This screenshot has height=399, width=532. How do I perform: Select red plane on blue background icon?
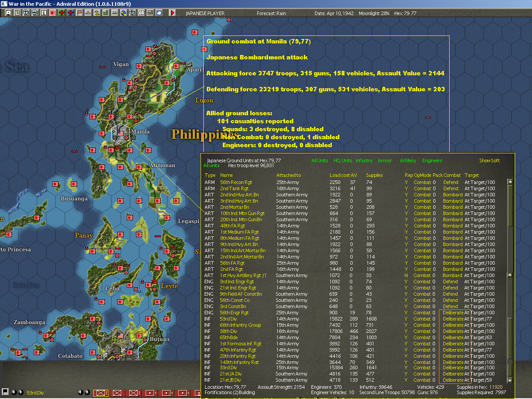(x=70, y=13)
